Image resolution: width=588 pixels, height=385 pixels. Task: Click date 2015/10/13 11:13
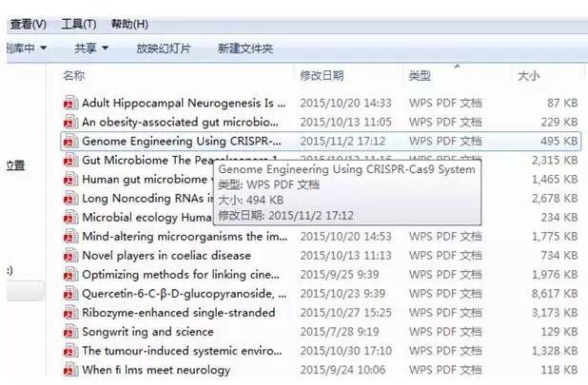tap(345, 256)
